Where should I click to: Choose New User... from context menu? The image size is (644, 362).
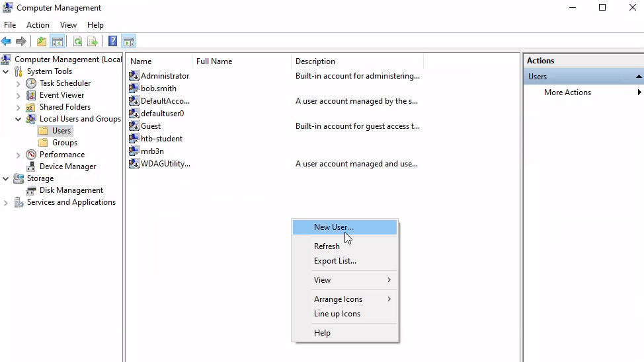pos(333,227)
